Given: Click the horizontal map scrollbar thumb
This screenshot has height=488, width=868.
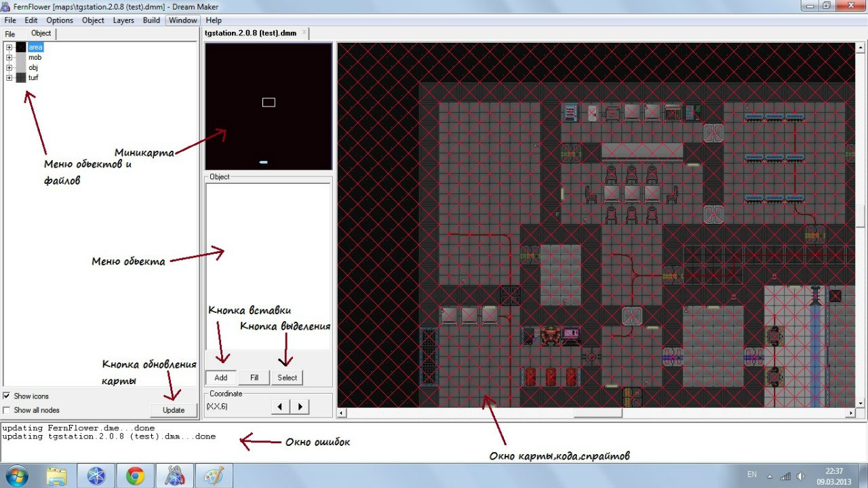Looking at the screenshot, I should [597, 413].
